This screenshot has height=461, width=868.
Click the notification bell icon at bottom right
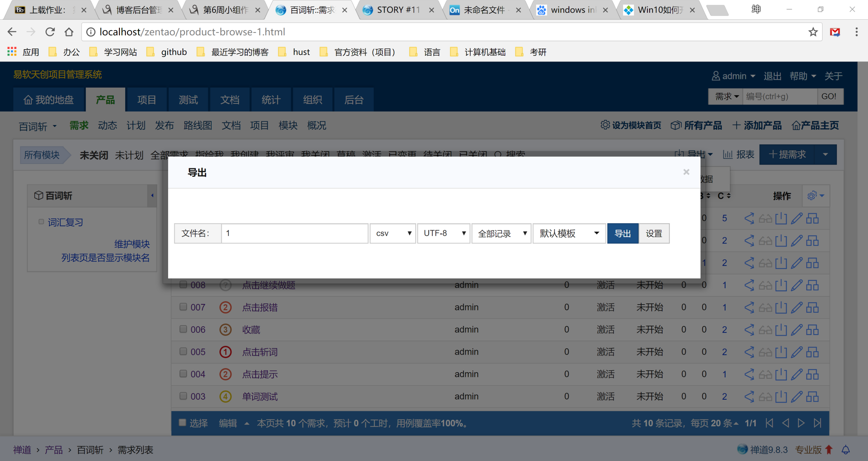pyautogui.click(x=845, y=450)
